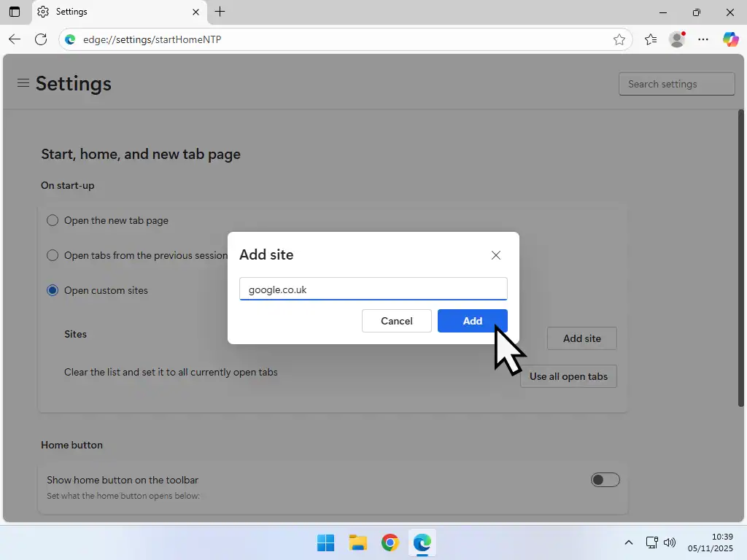Cancel the Add site dialog
This screenshot has height=560, width=747.
click(396, 321)
